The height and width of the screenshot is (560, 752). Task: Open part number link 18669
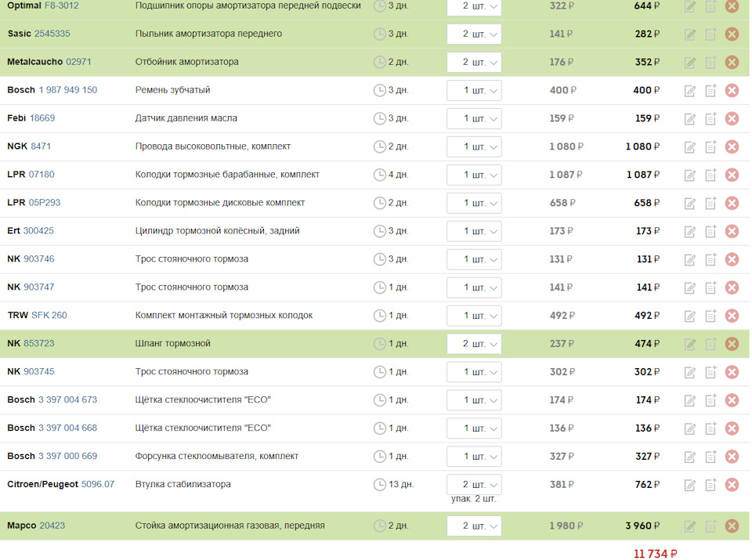pyautogui.click(x=42, y=118)
